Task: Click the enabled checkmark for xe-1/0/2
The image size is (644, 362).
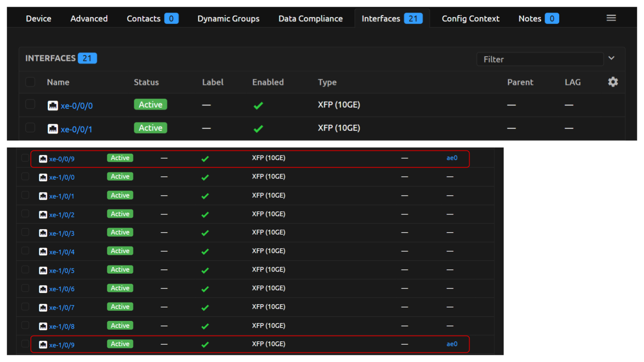Action: [x=205, y=215]
